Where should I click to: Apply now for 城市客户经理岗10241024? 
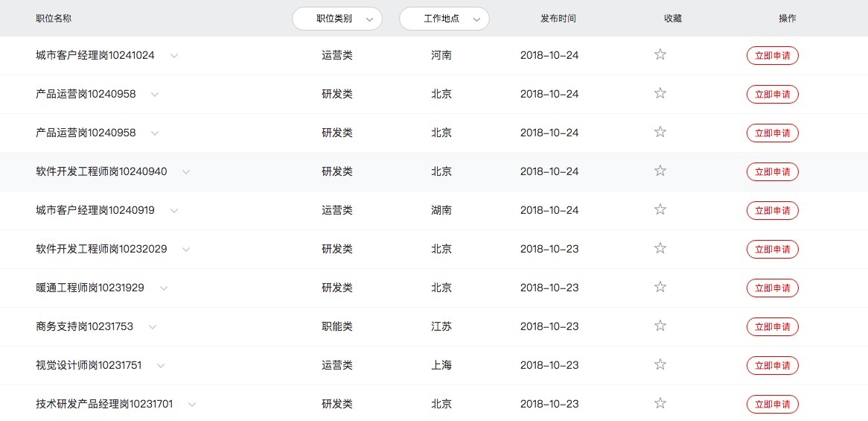pyautogui.click(x=772, y=56)
